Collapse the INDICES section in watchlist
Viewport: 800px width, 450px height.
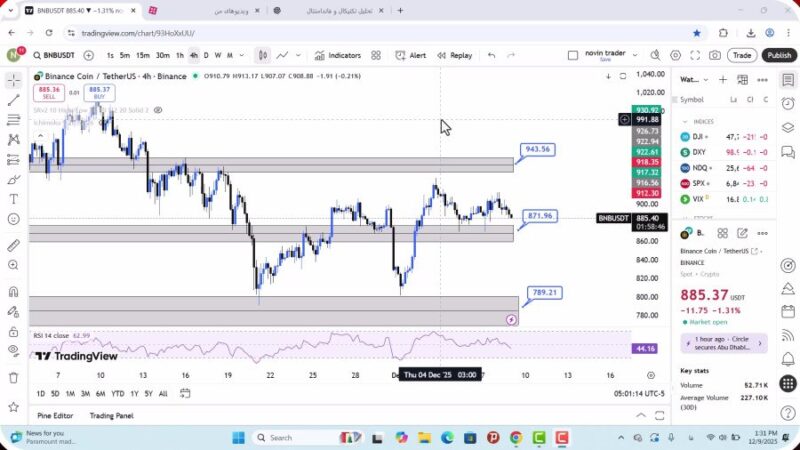[684, 121]
